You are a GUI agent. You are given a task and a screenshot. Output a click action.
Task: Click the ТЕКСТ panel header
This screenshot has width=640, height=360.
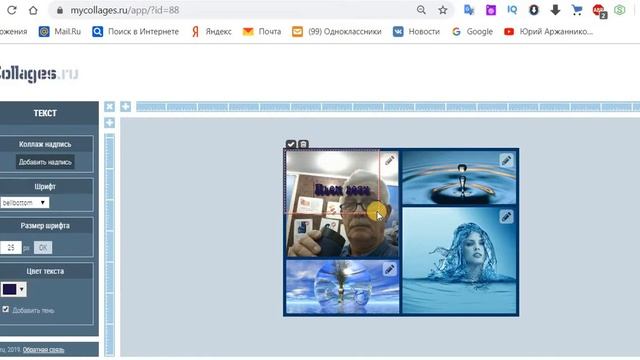pyautogui.click(x=45, y=113)
